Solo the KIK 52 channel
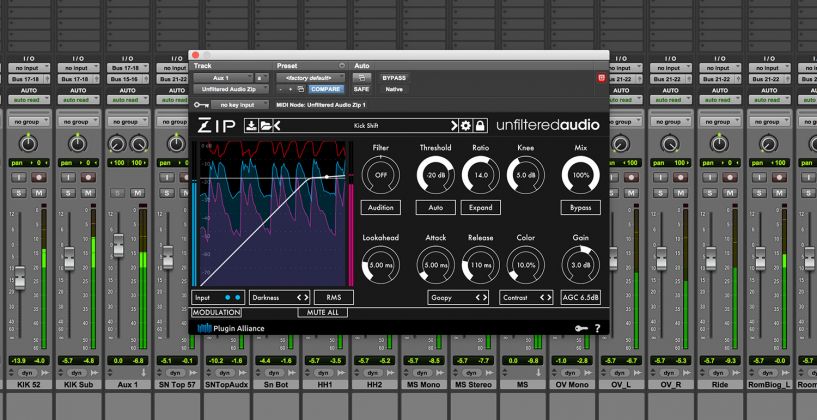This screenshot has height=420, width=817. [19, 193]
